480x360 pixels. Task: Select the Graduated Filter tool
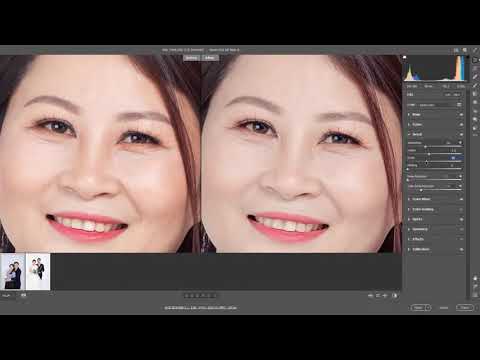click(x=475, y=94)
